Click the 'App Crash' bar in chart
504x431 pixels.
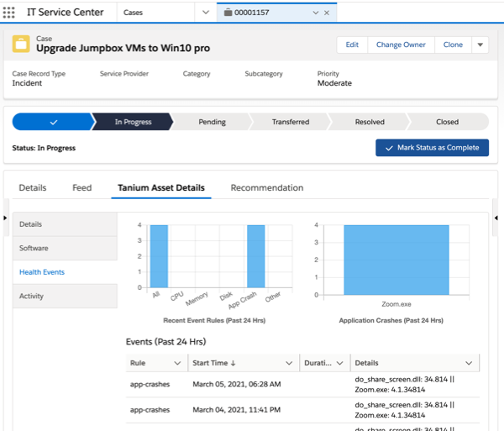pyautogui.click(x=256, y=256)
